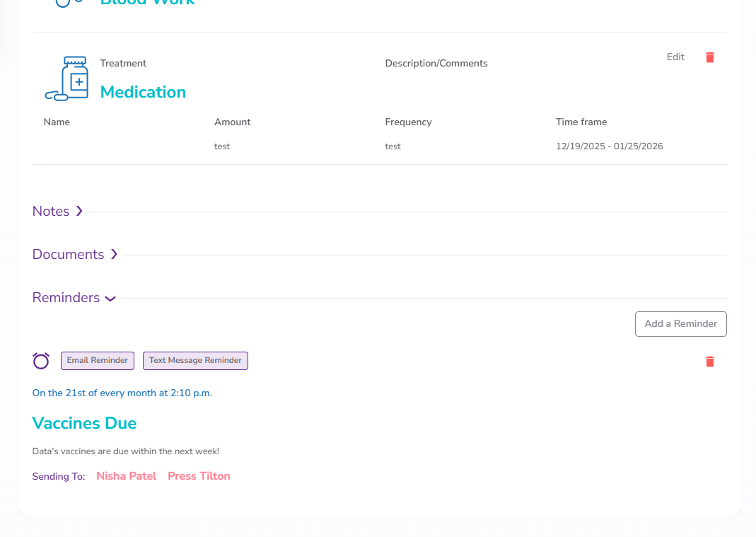The height and width of the screenshot is (537, 756).
Task: Click the vaccines due description text
Action: (125, 451)
